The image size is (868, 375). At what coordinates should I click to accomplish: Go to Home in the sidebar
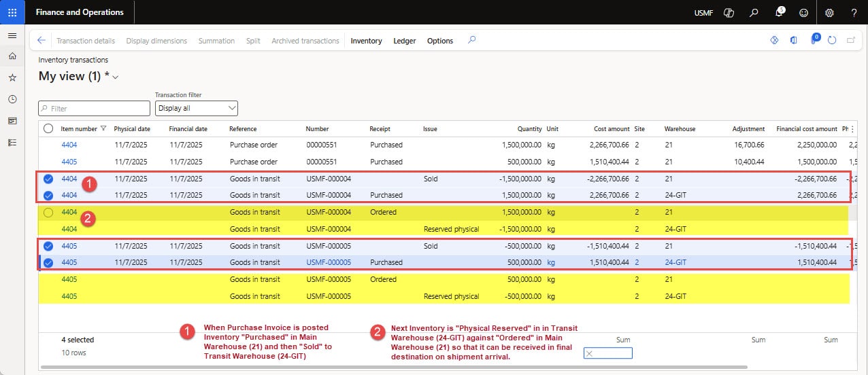[x=12, y=56]
